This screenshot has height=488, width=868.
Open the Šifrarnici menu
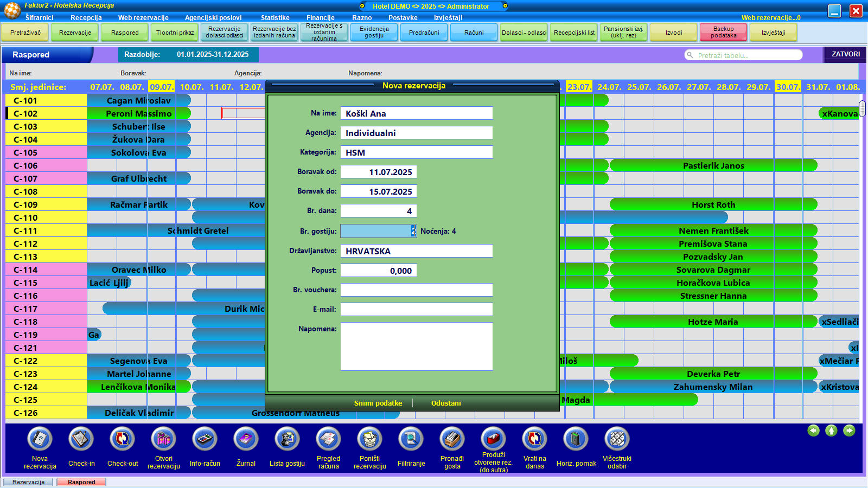click(x=39, y=18)
